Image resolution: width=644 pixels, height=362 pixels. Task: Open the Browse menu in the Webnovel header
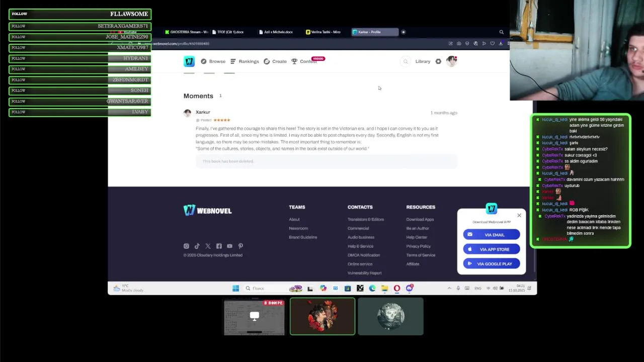pyautogui.click(x=213, y=61)
